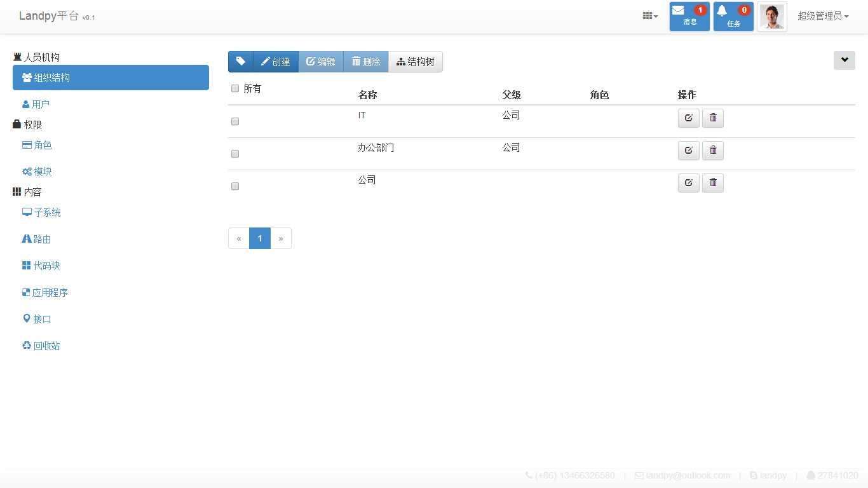
Task: Select 组织结构 in the sidebar
Action: (111, 78)
